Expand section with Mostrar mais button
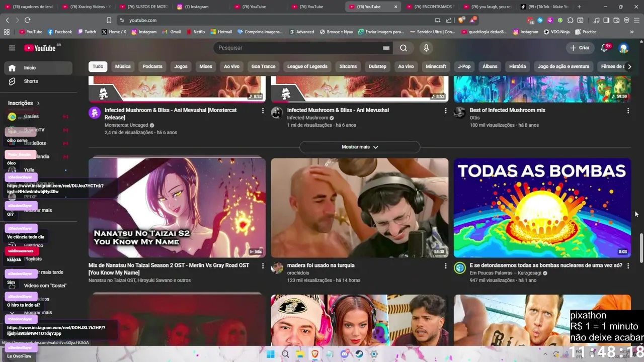This screenshot has width=644, height=362. pos(360,147)
